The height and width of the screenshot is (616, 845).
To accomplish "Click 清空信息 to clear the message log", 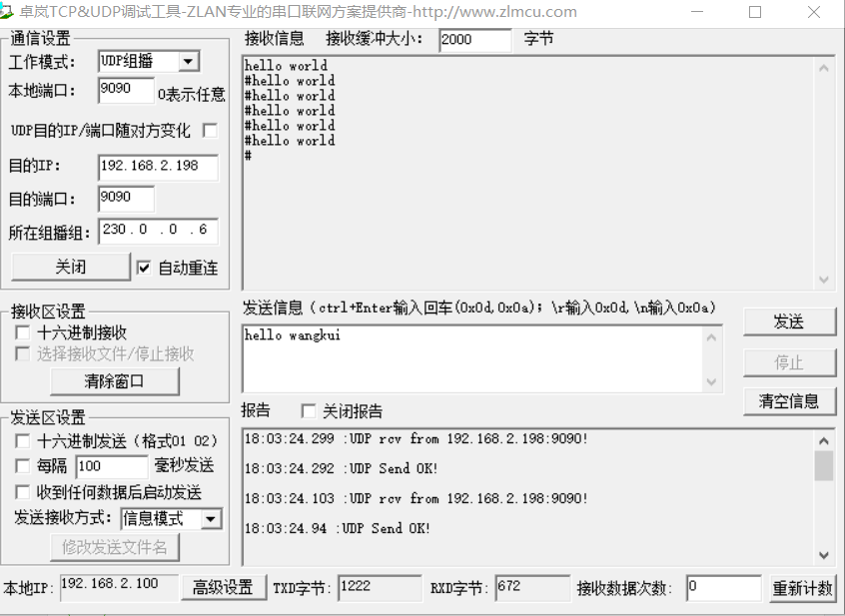I will pos(789,402).
